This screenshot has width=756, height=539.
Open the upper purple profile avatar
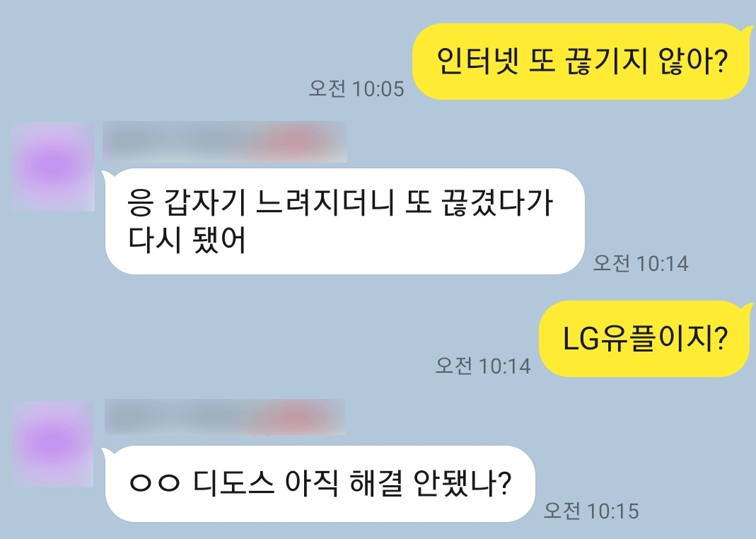point(54,166)
